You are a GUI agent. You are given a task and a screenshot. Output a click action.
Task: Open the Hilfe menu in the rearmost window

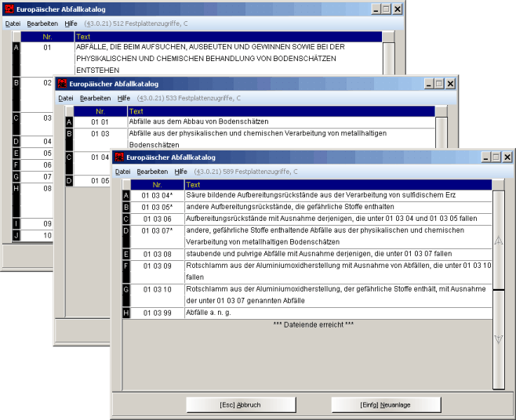pos(71,24)
